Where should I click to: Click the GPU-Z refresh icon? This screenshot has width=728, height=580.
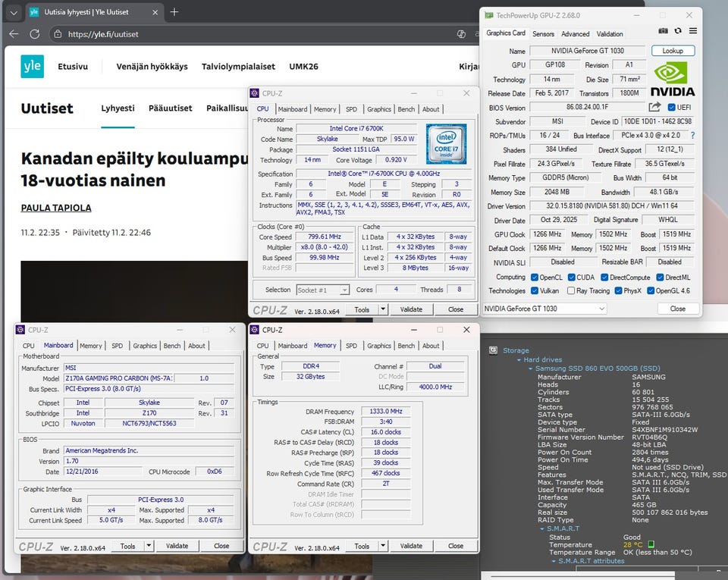coord(678,30)
